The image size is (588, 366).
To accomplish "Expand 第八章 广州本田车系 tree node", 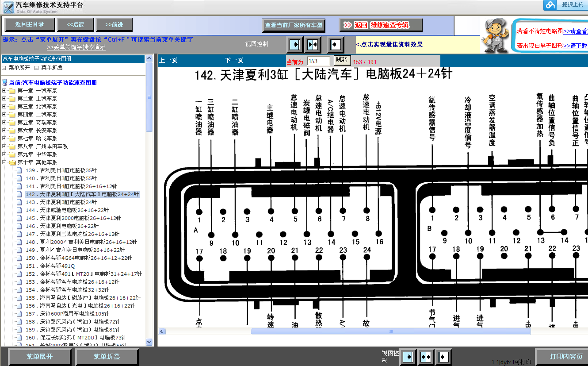I will click(x=4, y=146).
